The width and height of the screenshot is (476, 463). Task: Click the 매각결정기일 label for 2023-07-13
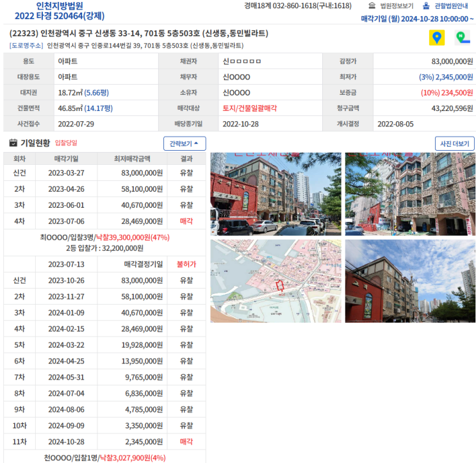pyautogui.click(x=144, y=264)
